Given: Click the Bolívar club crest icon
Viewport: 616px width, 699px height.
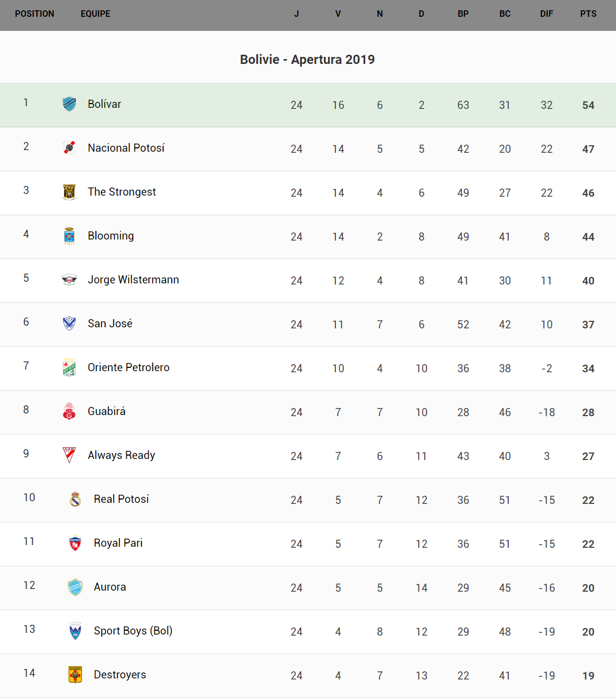Looking at the screenshot, I should (69, 104).
